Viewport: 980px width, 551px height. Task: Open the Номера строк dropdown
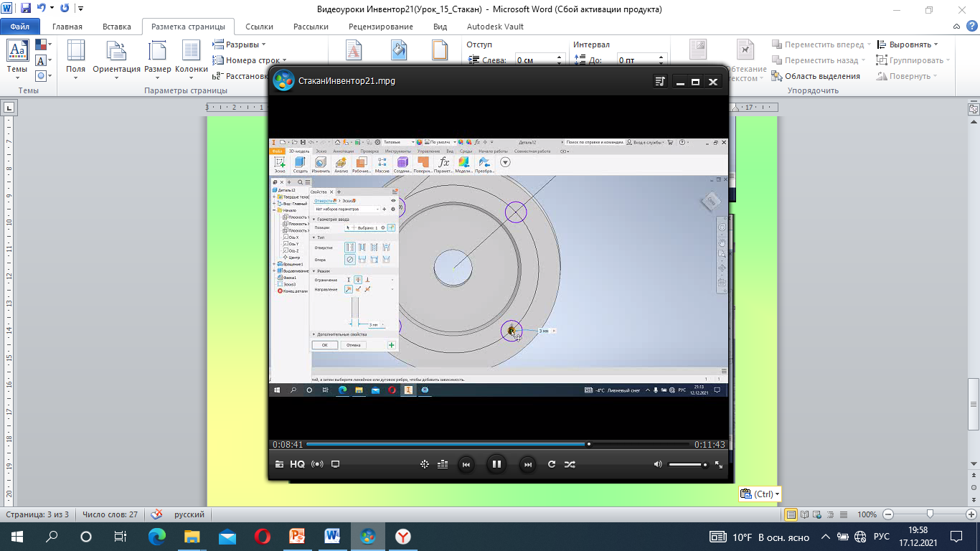tap(250, 60)
